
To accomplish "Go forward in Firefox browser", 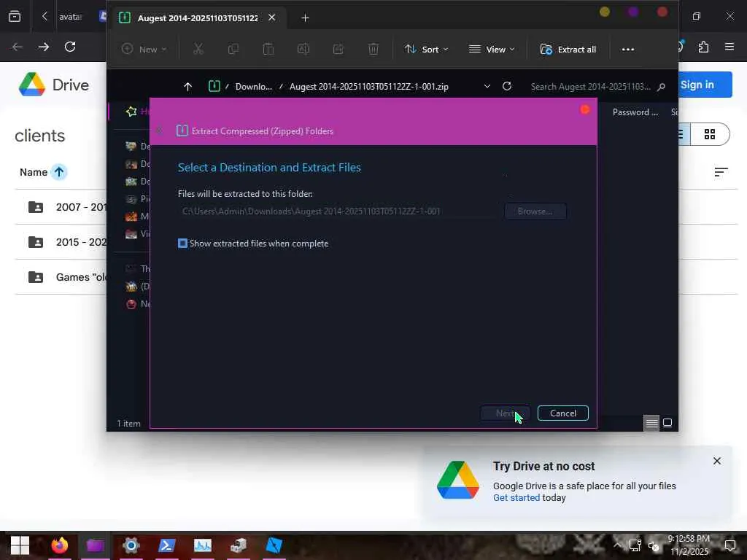I will (x=43, y=47).
